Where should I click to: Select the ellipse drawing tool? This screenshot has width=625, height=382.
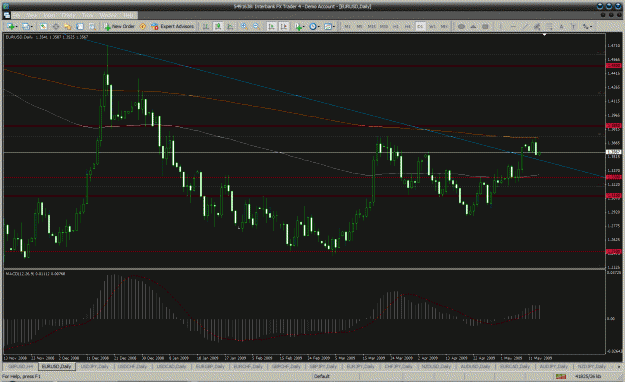pyautogui.click(x=461, y=26)
